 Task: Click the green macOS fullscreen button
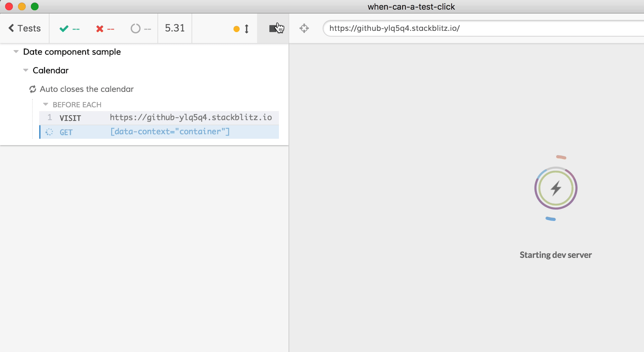point(35,6)
